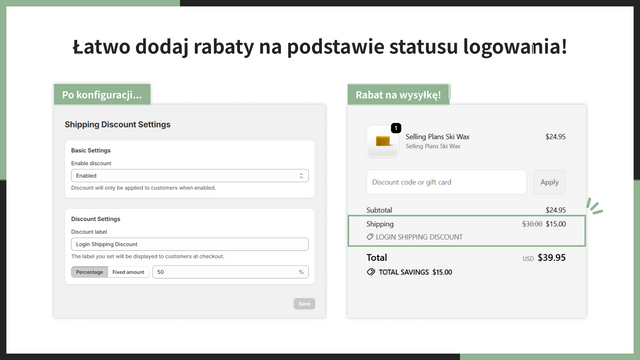Screen dimensions: 640x360
Task: Click the Po konfiguracji... label tab
Action: coord(102,95)
